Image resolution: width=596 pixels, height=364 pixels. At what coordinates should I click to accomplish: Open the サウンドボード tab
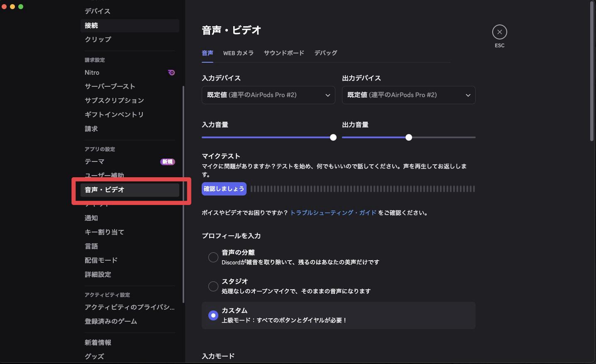(x=284, y=53)
